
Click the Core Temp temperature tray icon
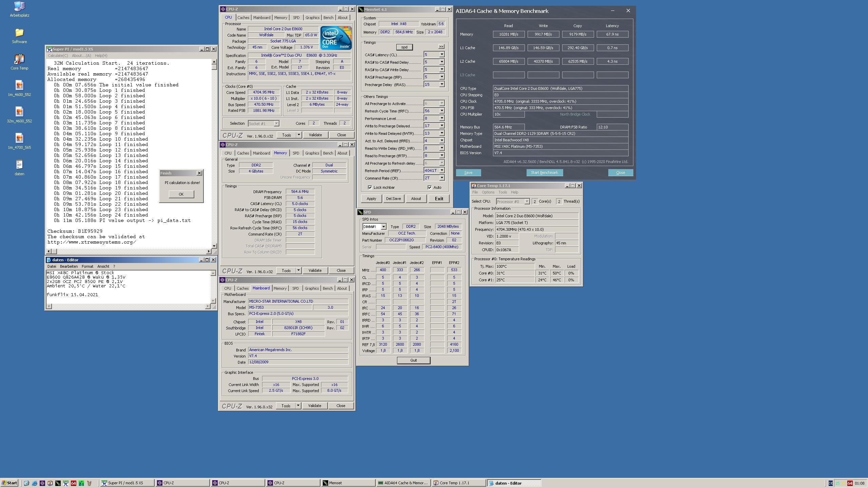[837, 483]
